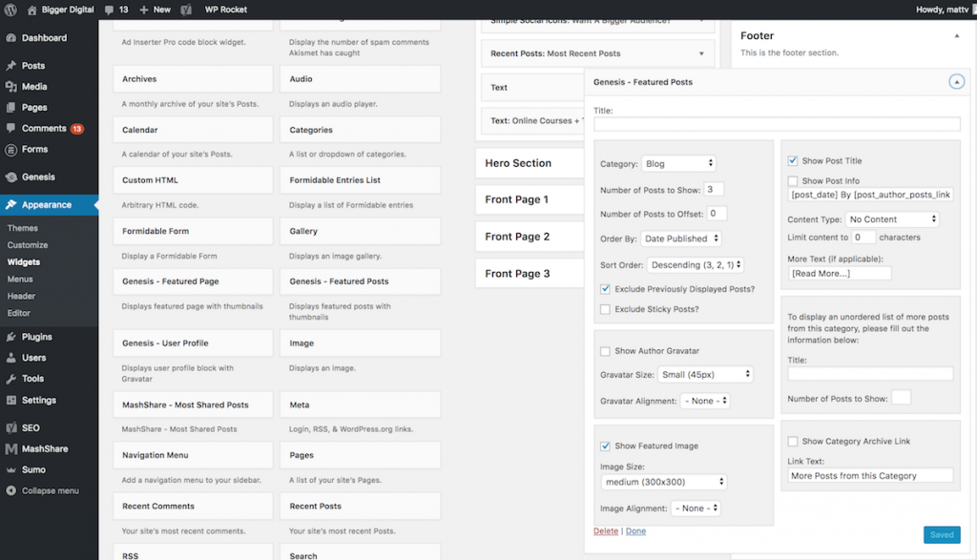
Task: Click the MashShare M icon
Action: [11, 448]
